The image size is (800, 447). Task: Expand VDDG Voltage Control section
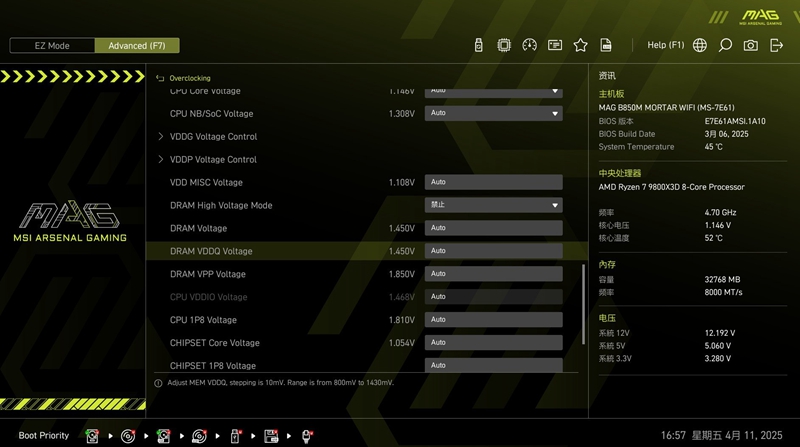[x=213, y=136]
